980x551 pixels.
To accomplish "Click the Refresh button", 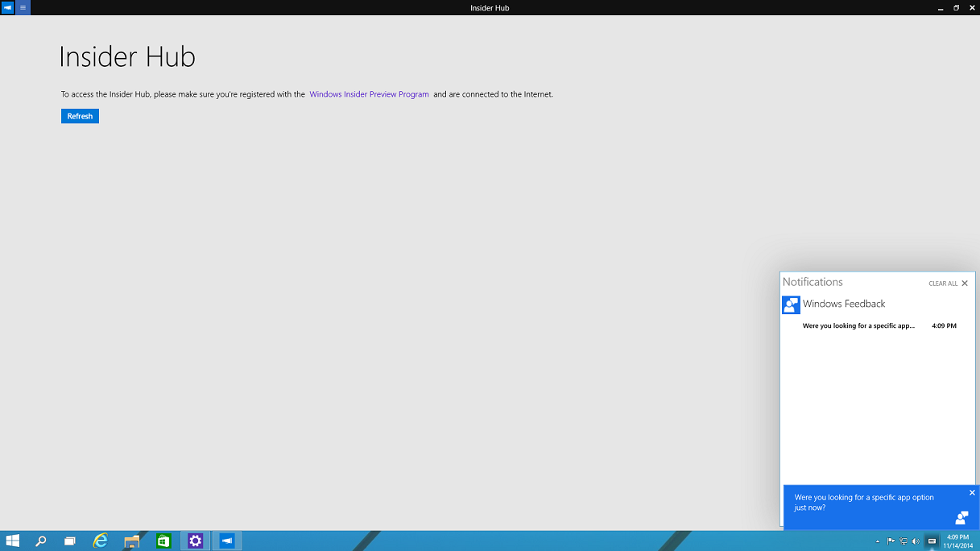I will tap(80, 116).
